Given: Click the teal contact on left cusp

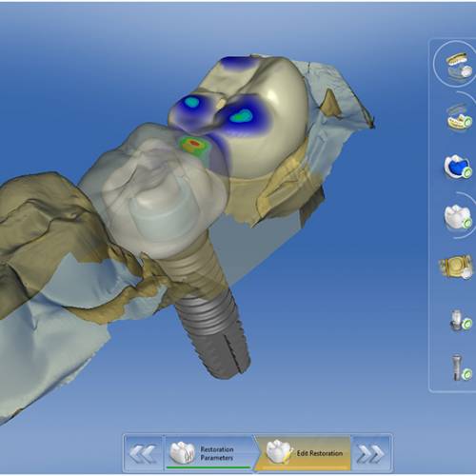Looking at the screenshot, I should (x=192, y=102).
